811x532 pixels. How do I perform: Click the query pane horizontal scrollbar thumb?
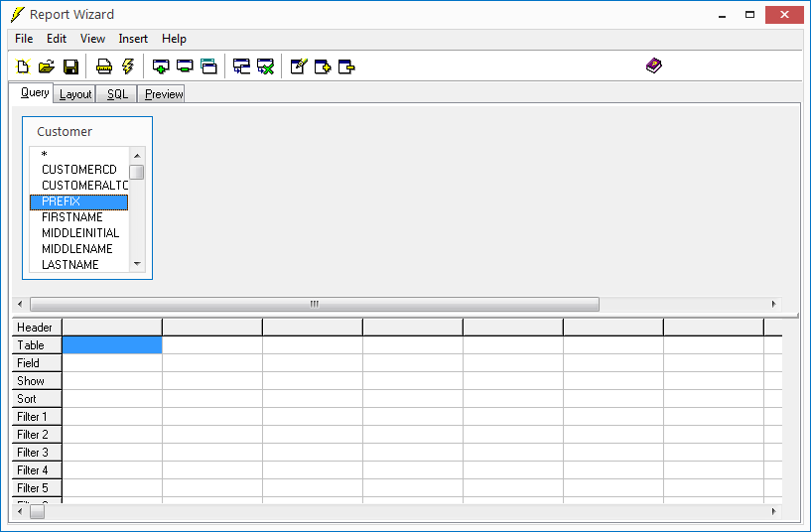(x=315, y=304)
